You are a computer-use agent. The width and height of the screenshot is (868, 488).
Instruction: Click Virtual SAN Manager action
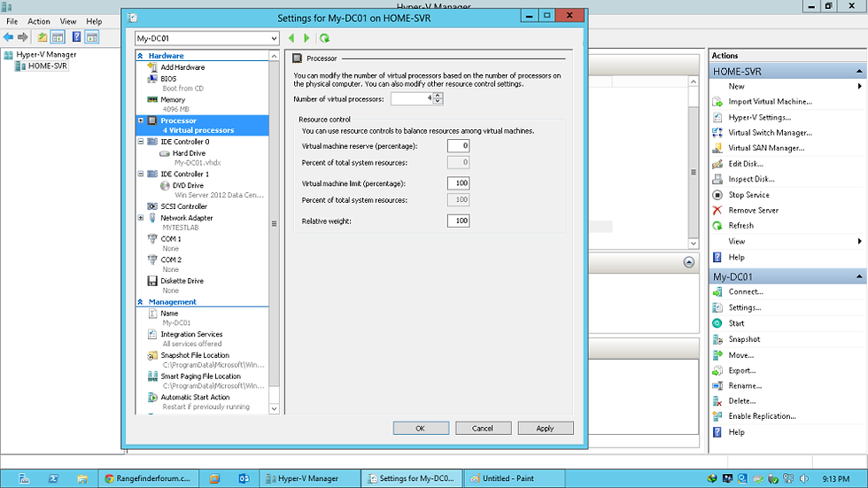pos(767,148)
